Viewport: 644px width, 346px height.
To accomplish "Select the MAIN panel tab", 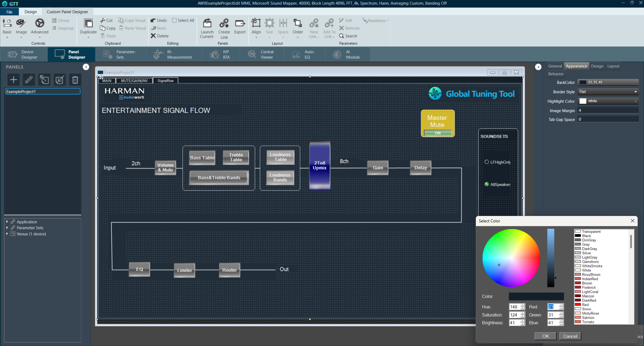I will [x=107, y=81].
